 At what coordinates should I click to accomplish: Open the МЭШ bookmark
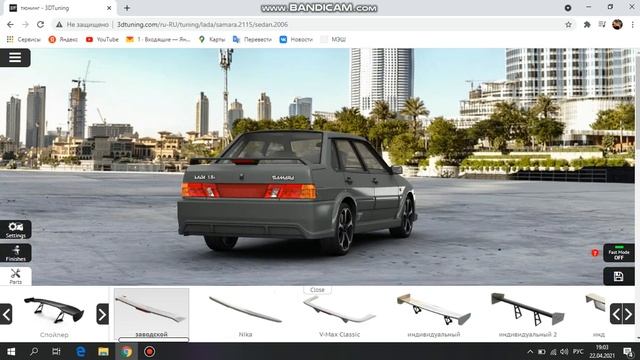pos(333,39)
